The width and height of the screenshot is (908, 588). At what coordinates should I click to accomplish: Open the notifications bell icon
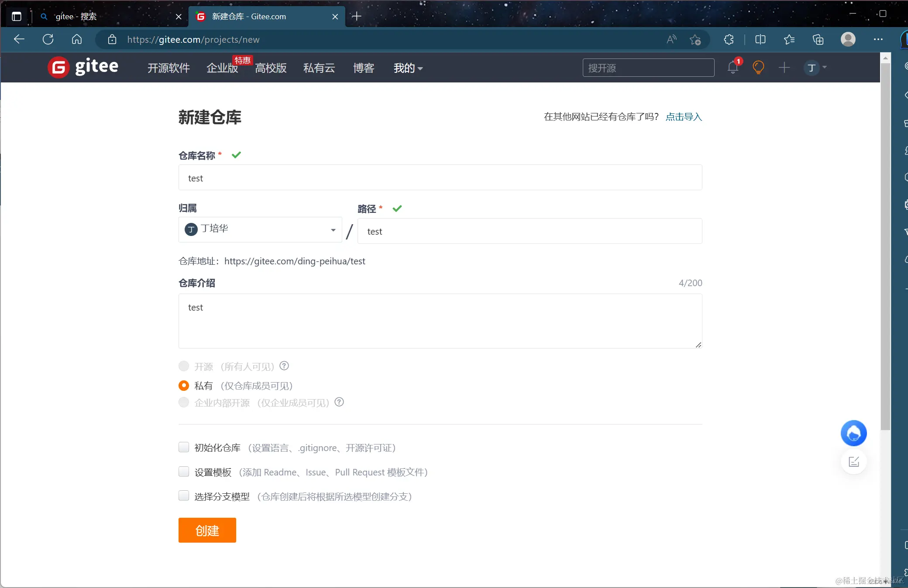(733, 68)
